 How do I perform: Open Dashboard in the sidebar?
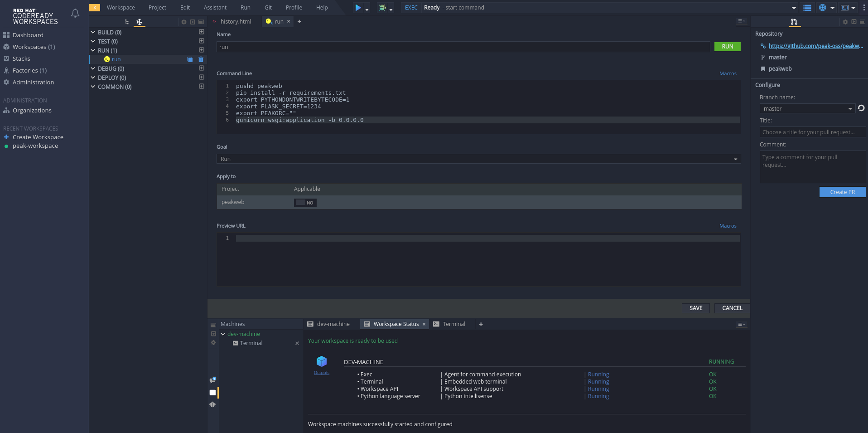[28, 35]
